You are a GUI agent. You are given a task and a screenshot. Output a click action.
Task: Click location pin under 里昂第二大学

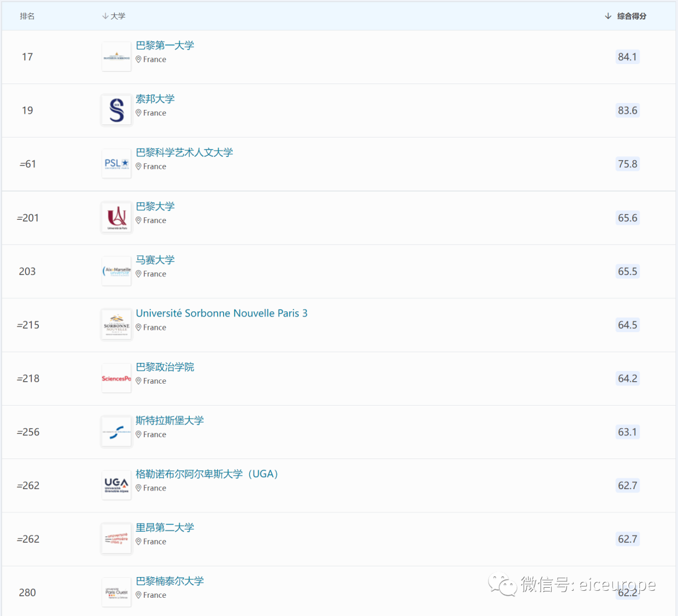click(138, 542)
